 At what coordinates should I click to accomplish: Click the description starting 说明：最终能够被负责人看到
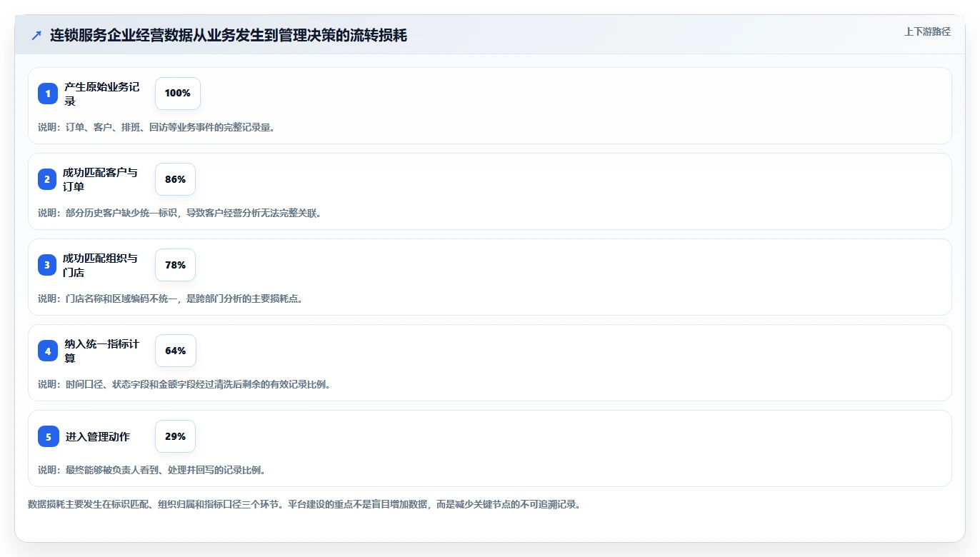pyautogui.click(x=152, y=470)
